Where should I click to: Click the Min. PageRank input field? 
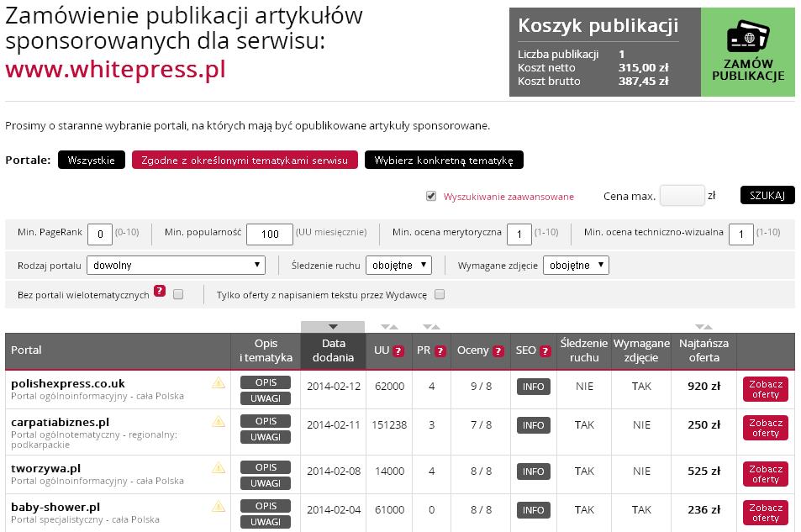(100, 234)
